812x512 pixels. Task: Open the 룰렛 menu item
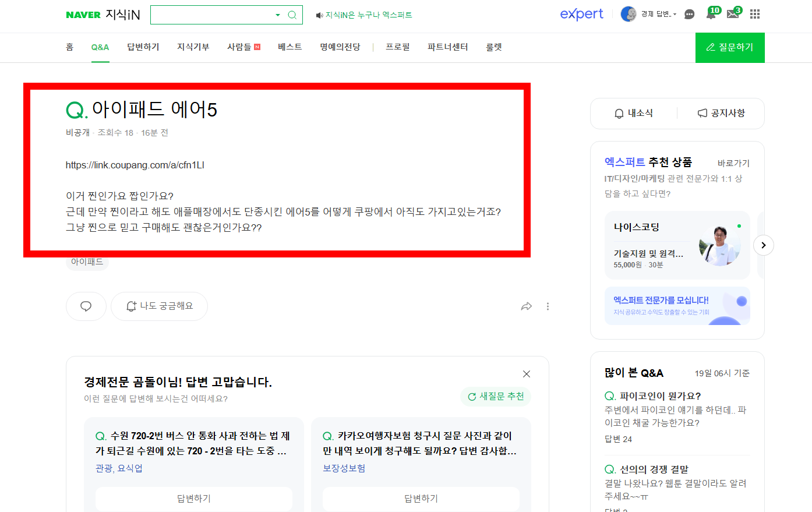click(494, 47)
